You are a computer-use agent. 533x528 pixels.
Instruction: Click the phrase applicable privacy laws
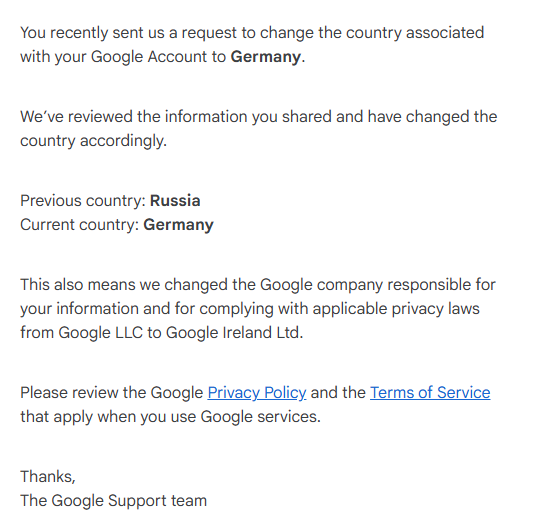(396, 309)
